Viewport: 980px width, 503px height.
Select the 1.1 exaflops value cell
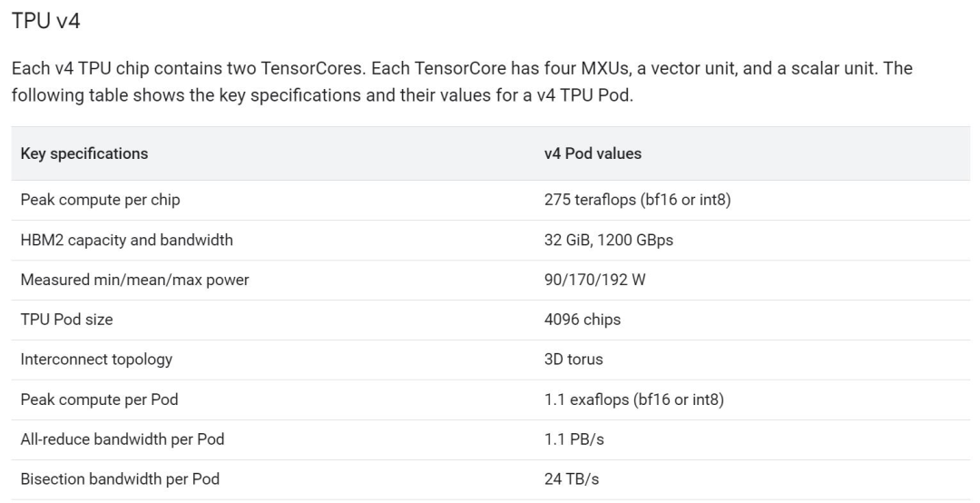(633, 399)
